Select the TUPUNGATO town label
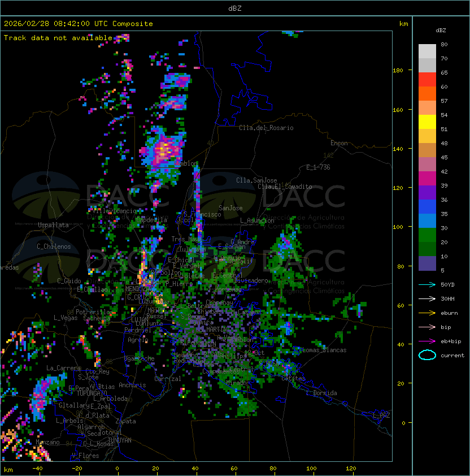The height and width of the screenshot is (476, 470). click(x=92, y=393)
